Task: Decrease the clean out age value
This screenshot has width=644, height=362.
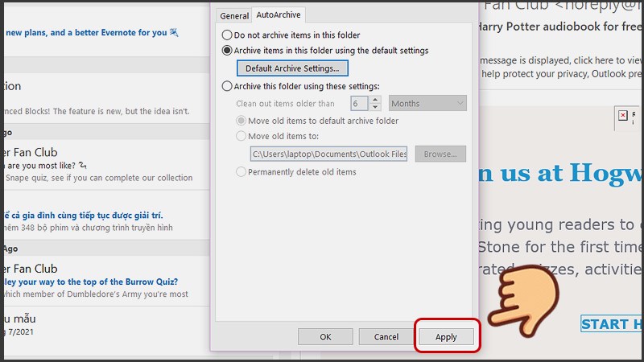Action: (375, 107)
